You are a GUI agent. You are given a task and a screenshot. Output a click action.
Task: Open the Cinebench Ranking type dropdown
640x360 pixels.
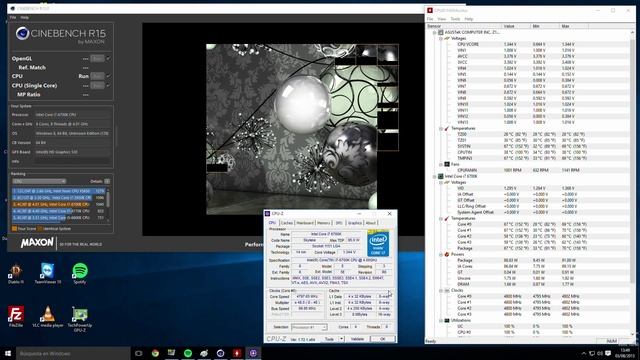pyautogui.click(x=39, y=181)
